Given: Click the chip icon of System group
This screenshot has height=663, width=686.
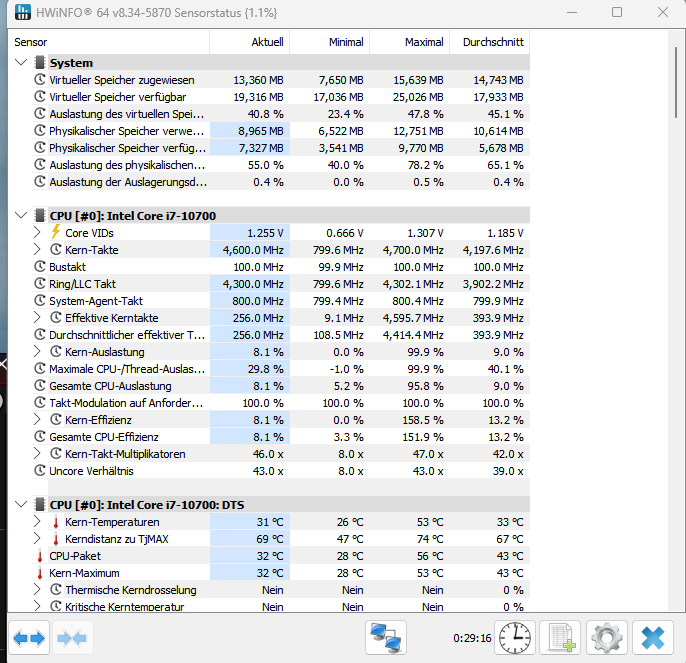Looking at the screenshot, I should [x=40, y=63].
